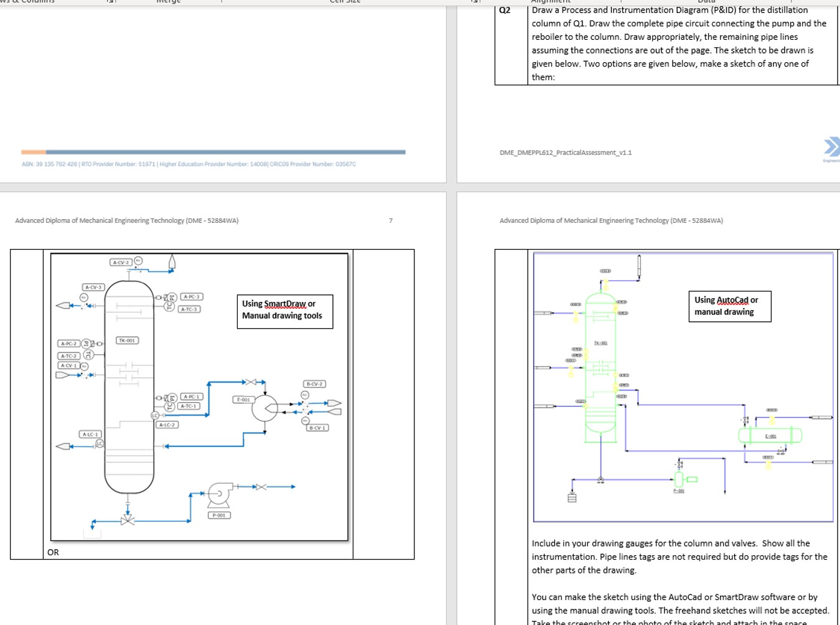Click the "A-PC-2" tag label

point(68,344)
